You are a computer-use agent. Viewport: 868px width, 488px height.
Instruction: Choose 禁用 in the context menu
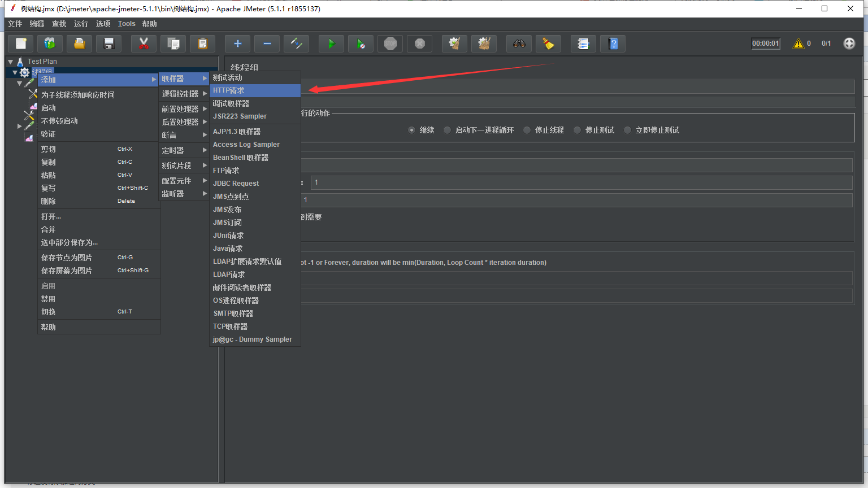99,299
